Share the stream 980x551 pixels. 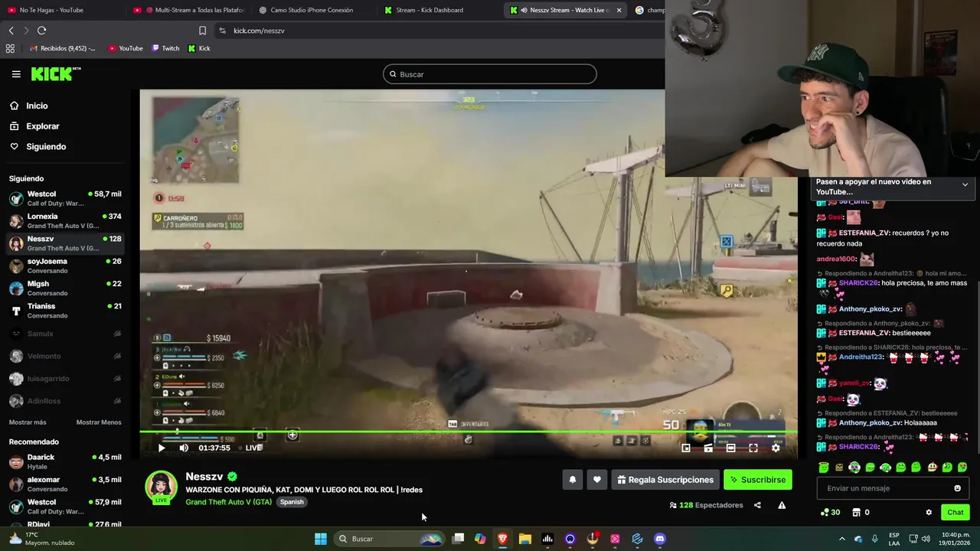pyautogui.click(x=757, y=505)
